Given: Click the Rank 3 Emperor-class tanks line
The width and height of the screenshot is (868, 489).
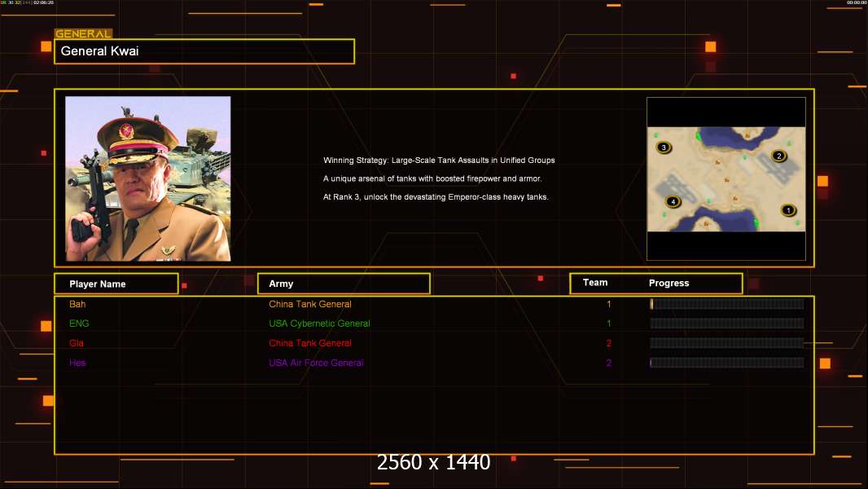Looking at the screenshot, I should pos(436,196).
